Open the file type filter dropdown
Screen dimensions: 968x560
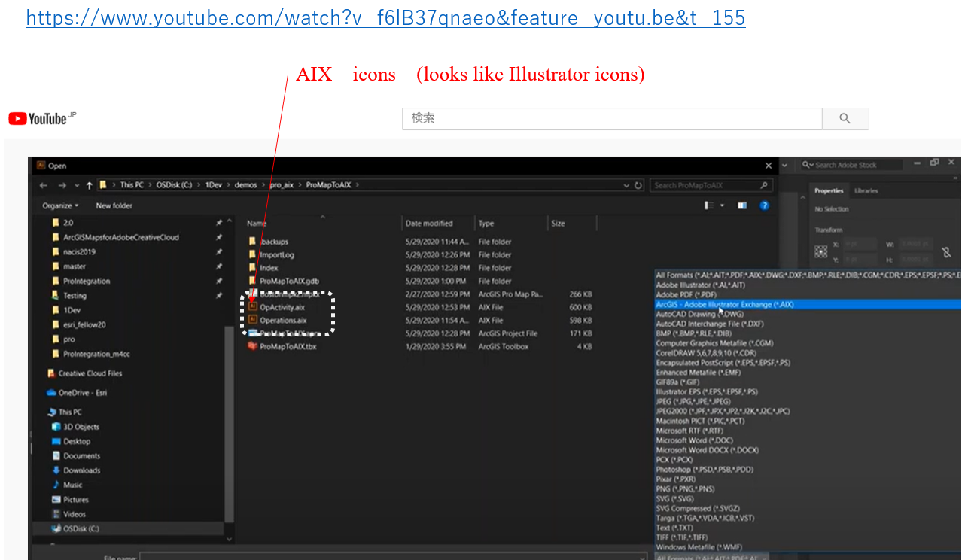coord(711,557)
